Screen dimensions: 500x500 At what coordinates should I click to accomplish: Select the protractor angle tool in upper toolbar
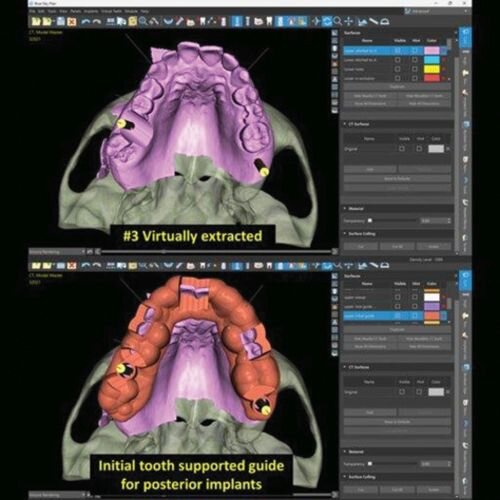click(x=385, y=22)
